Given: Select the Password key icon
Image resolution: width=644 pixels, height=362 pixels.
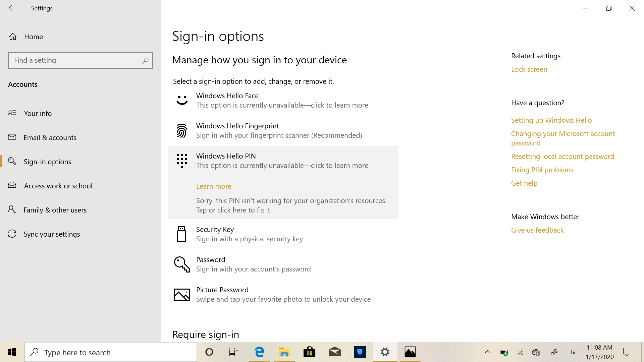Looking at the screenshot, I should point(182,264).
